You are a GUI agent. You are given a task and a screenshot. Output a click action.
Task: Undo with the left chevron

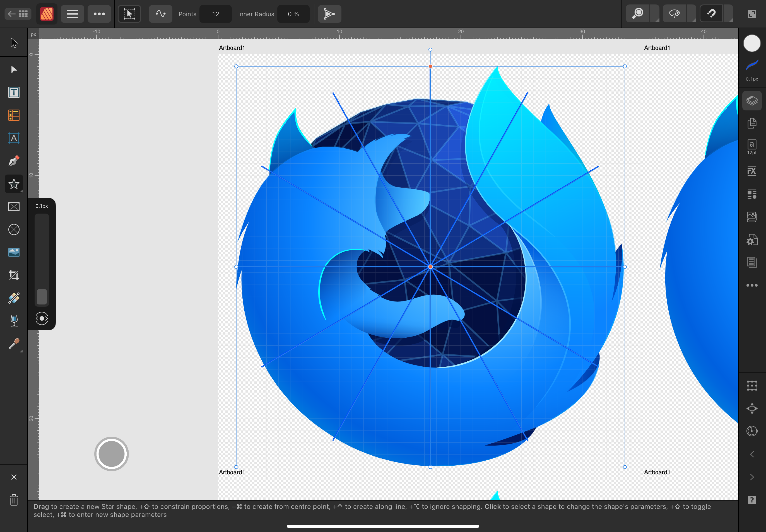752,454
